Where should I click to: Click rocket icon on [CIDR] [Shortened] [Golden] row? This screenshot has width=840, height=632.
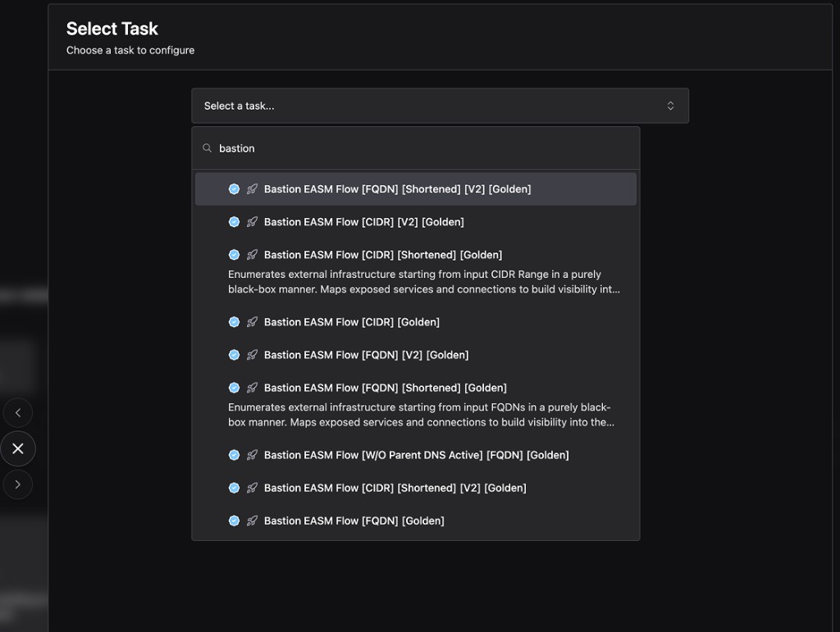click(x=252, y=255)
